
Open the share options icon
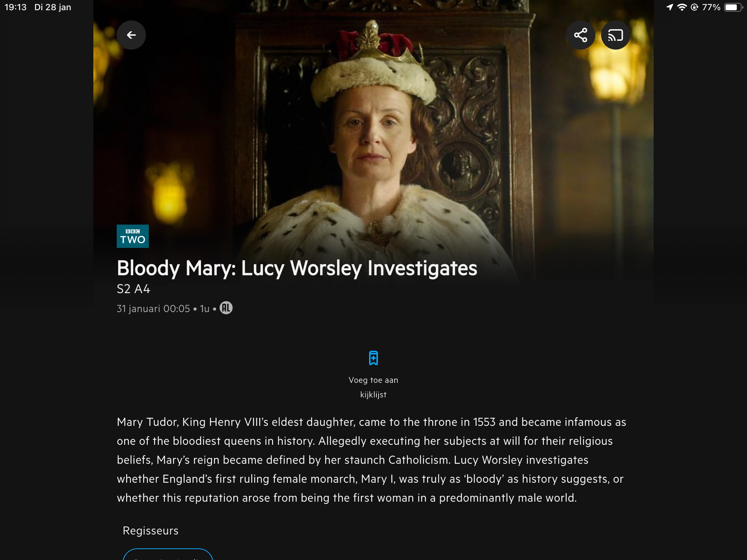tap(580, 35)
